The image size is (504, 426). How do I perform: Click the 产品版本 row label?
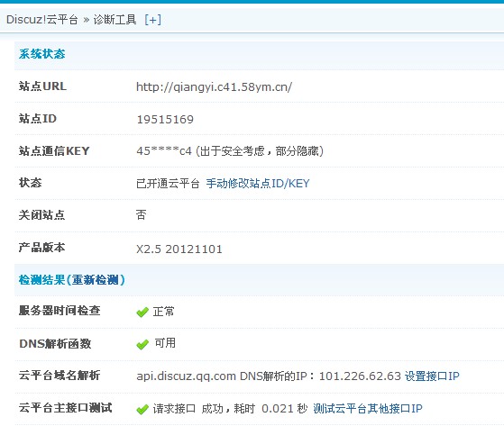tap(41, 248)
